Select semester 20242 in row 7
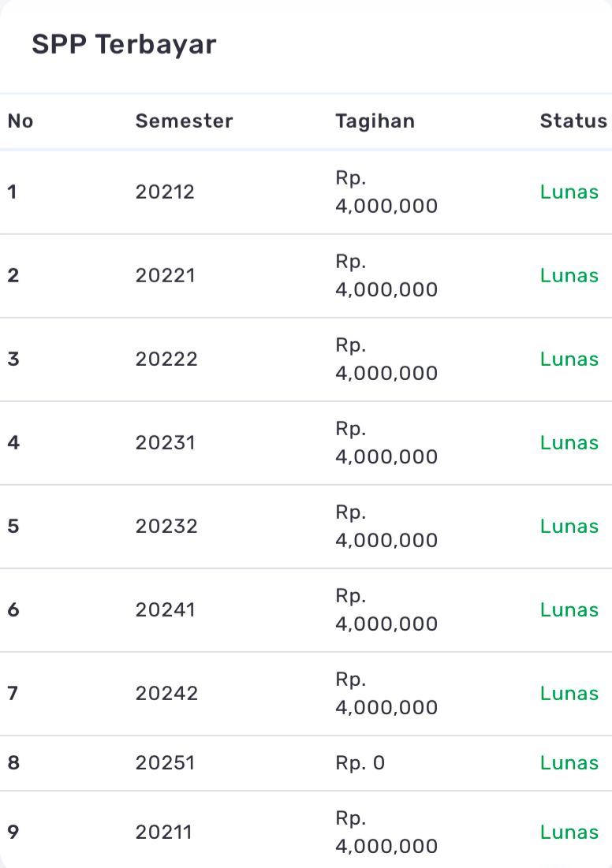 166,694
